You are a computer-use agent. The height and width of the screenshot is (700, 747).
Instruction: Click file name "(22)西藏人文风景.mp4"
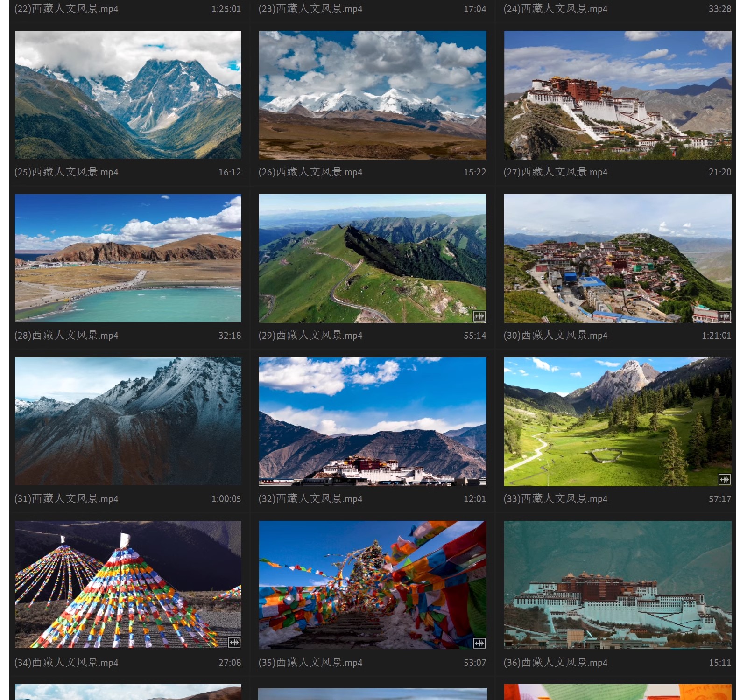point(66,9)
